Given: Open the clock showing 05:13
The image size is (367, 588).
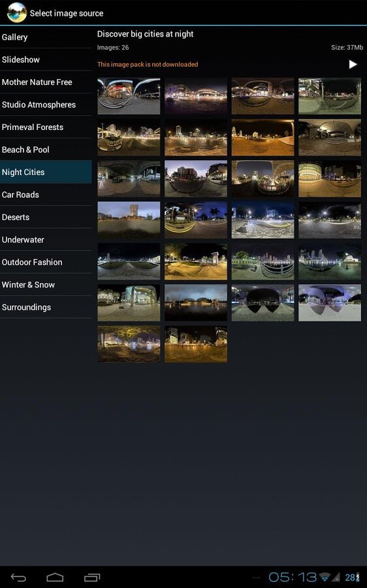Looking at the screenshot, I should point(293,577).
